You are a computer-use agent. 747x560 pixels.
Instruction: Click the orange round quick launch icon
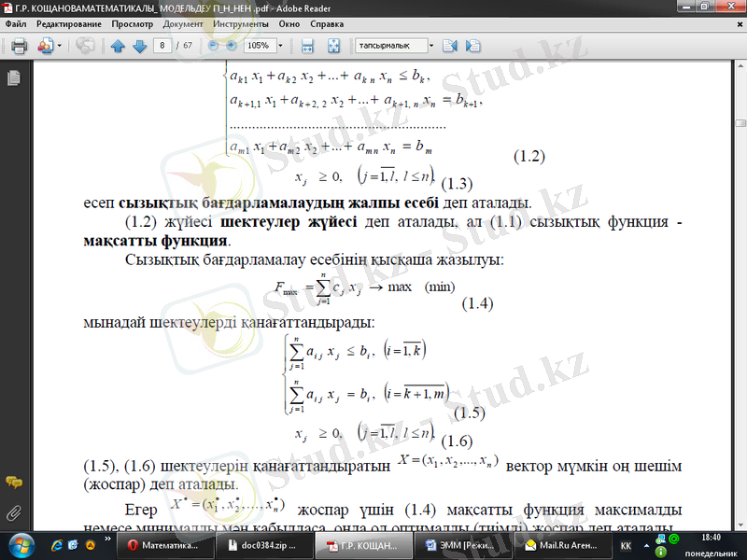click(90, 546)
